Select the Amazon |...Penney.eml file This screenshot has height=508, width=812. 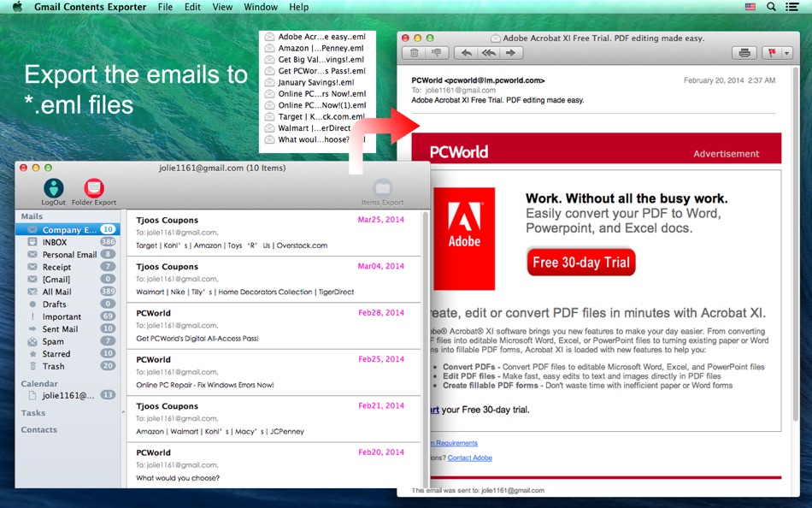tap(315, 48)
